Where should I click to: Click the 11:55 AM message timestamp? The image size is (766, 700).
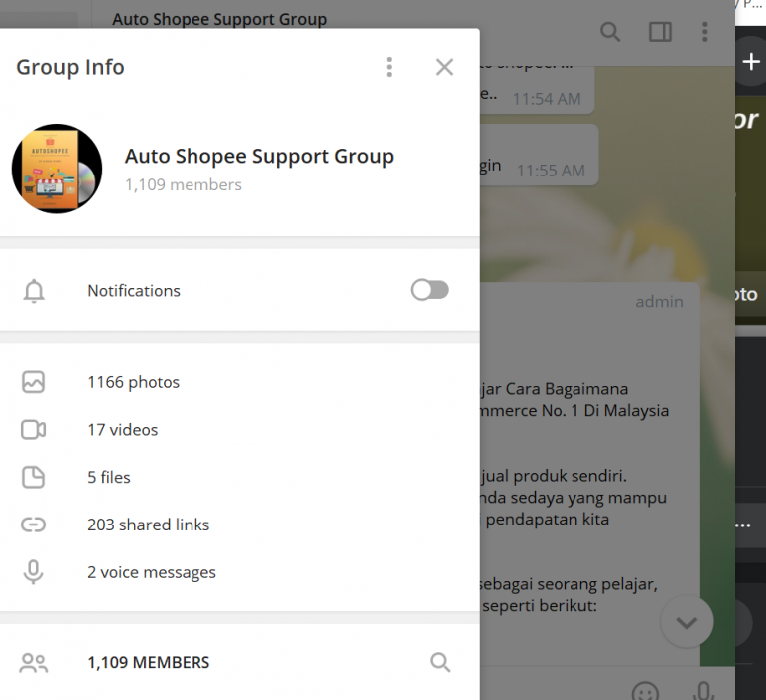coord(551,171)
